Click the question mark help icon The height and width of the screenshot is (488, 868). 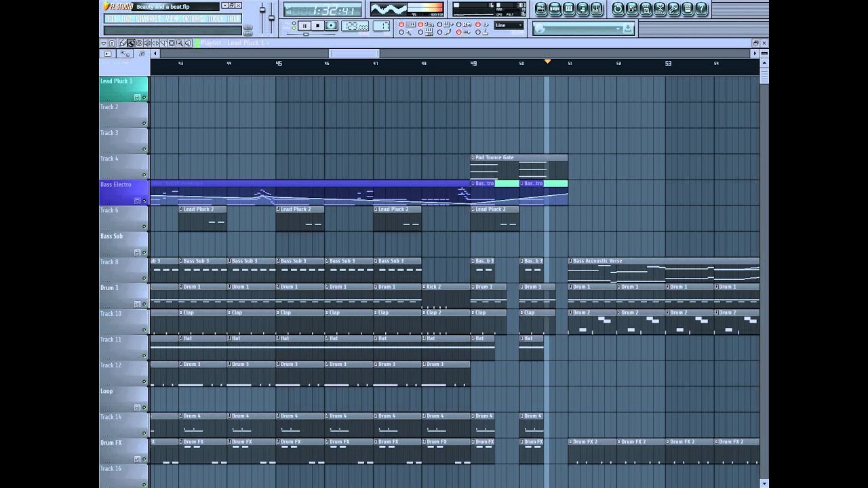(x=701, y=9)
